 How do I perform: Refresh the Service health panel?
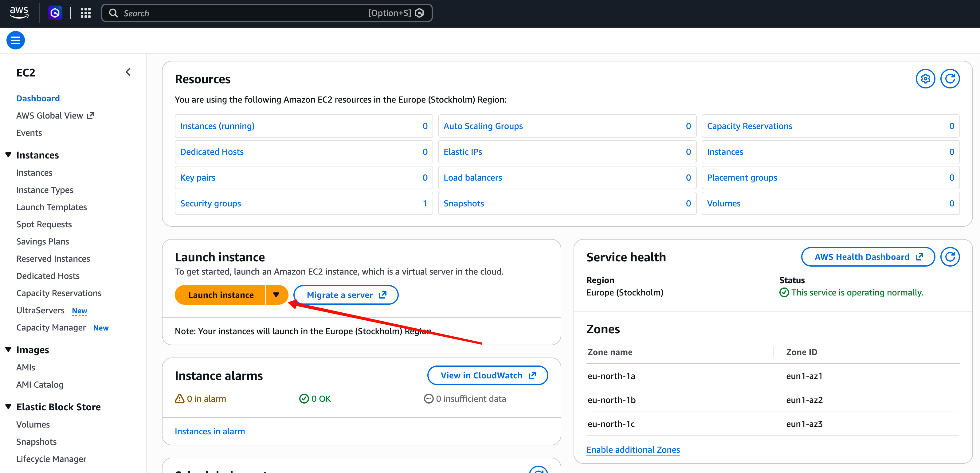click(x=950, y=257)
